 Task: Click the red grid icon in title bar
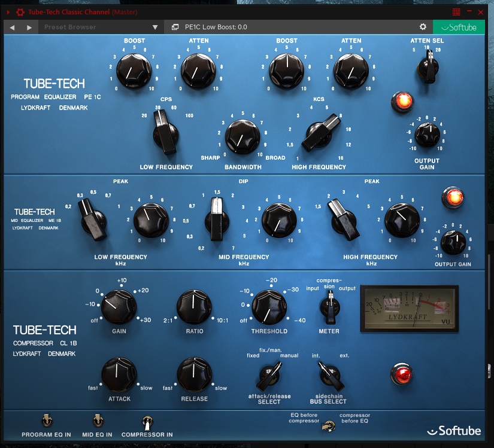(x=456, y=12)
